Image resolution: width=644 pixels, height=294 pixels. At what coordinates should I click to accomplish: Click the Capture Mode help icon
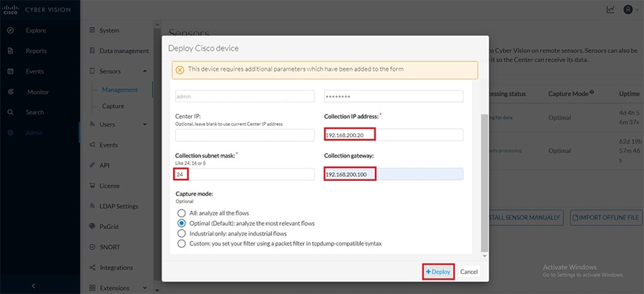592,92
